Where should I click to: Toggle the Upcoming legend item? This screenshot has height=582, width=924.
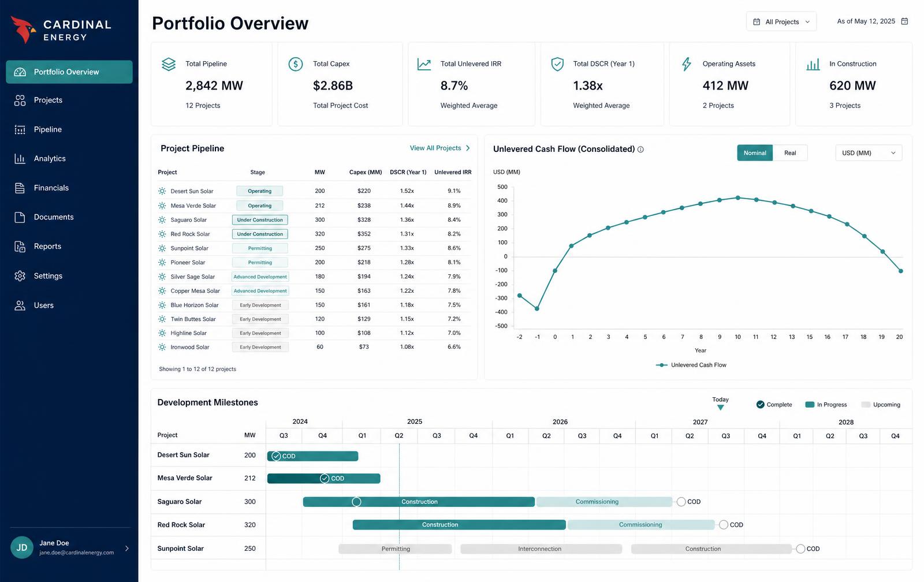tap(881, 405)
